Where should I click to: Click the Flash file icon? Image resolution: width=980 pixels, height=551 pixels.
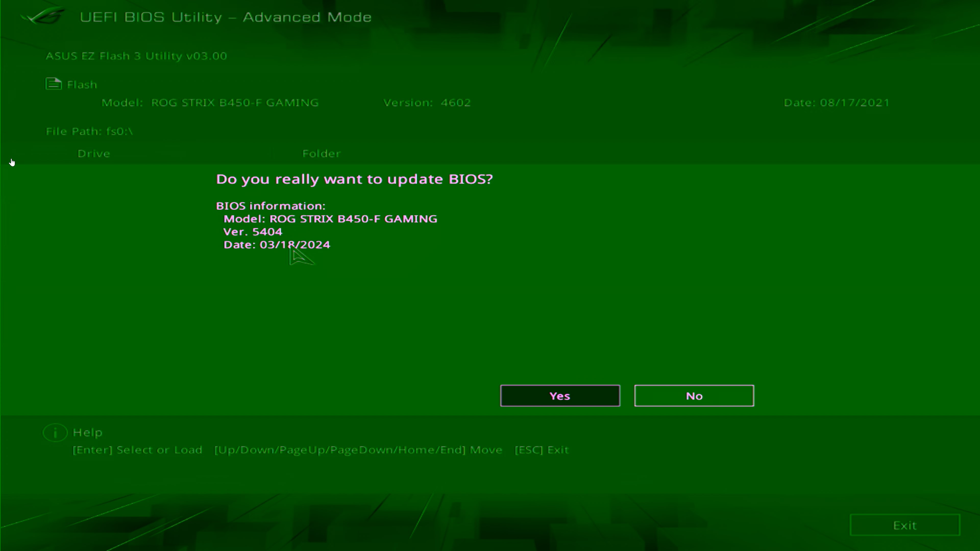[54, 84]
